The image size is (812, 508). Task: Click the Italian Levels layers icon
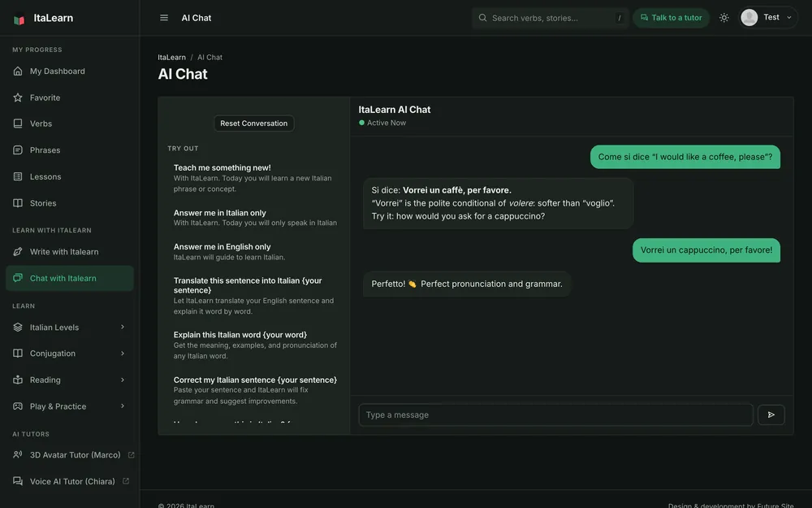(18, 327)
